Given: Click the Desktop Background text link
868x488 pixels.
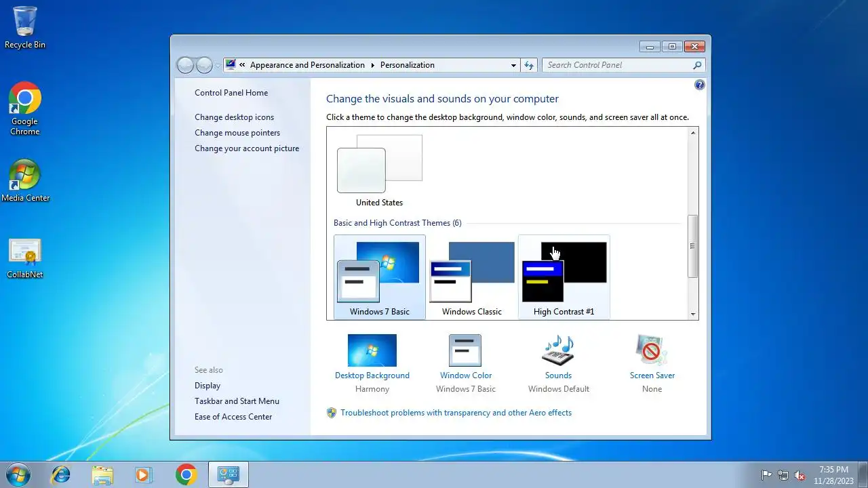Looking at the screenshot, I should (x=372, y=375).
